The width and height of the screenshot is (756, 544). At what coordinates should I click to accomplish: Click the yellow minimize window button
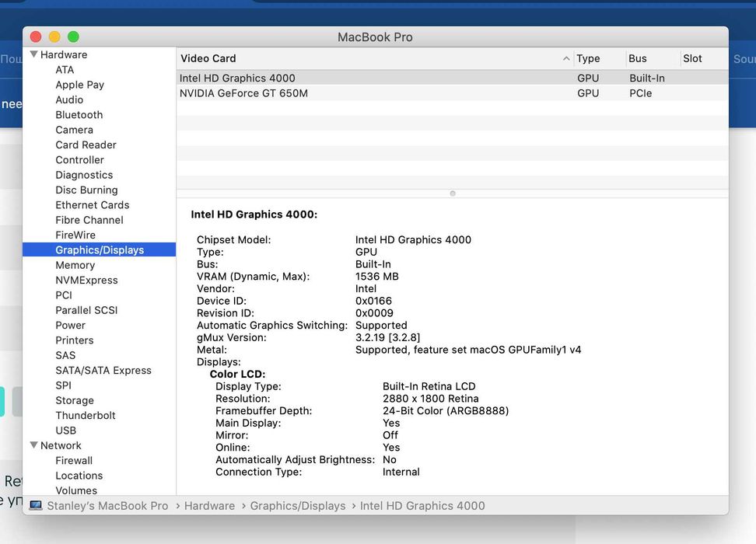coord(54,37)
